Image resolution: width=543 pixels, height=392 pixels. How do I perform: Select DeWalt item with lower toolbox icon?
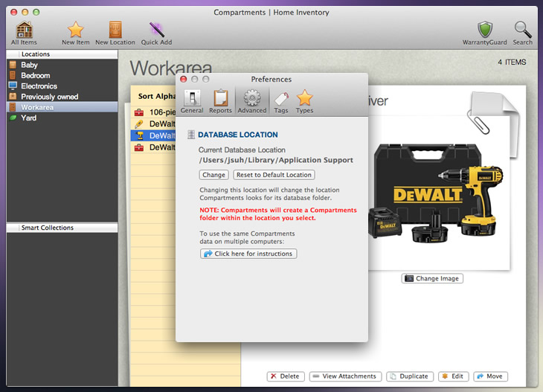(153, 147)
